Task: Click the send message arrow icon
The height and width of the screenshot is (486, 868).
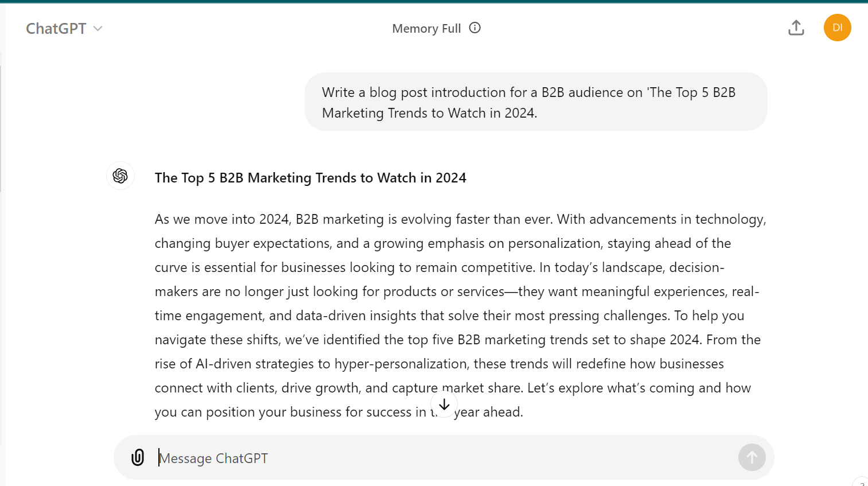Action: pyautogui.click(x=752, y=457)
